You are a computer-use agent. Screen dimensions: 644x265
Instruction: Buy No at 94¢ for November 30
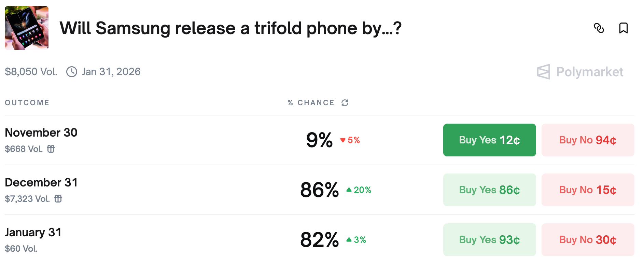coord(588,140)
